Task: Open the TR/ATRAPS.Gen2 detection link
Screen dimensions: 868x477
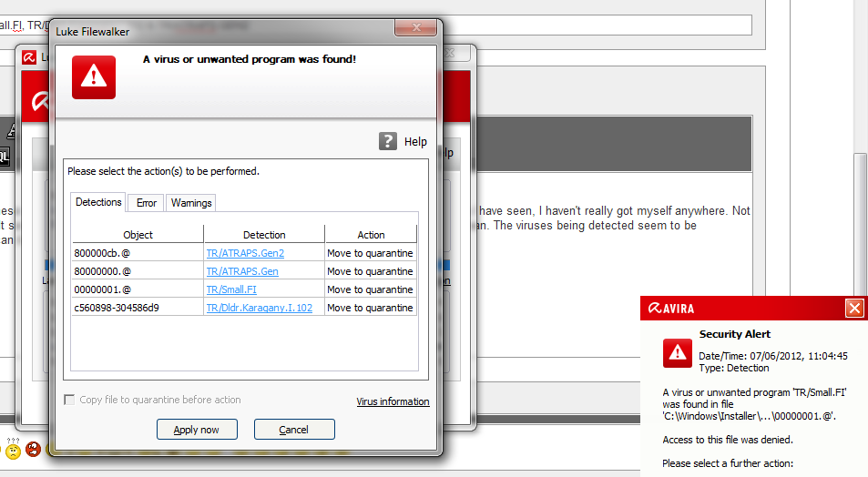Action: pos(245,253)
